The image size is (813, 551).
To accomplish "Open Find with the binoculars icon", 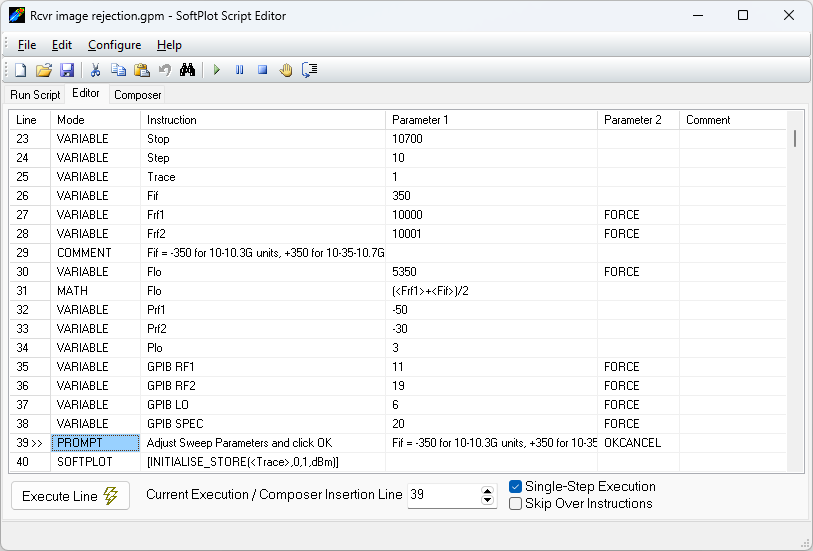I will click(187, 70).
